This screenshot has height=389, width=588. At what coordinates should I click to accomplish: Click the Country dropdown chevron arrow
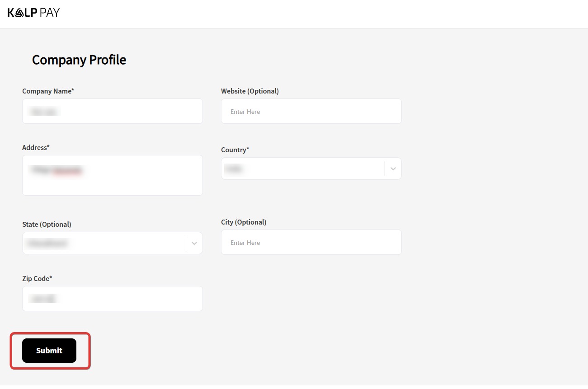393,169
